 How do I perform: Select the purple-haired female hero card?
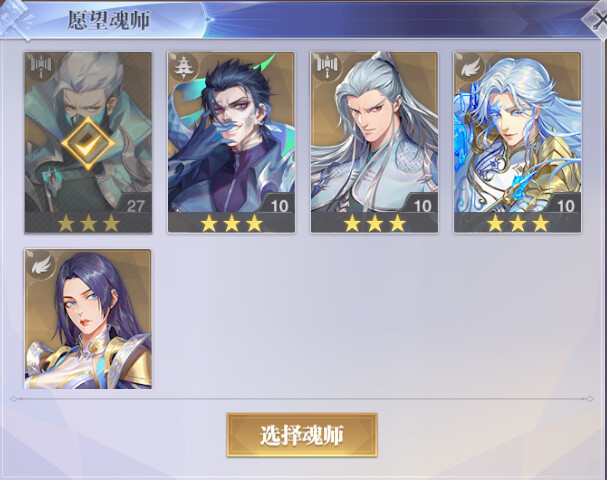(88, 319)
